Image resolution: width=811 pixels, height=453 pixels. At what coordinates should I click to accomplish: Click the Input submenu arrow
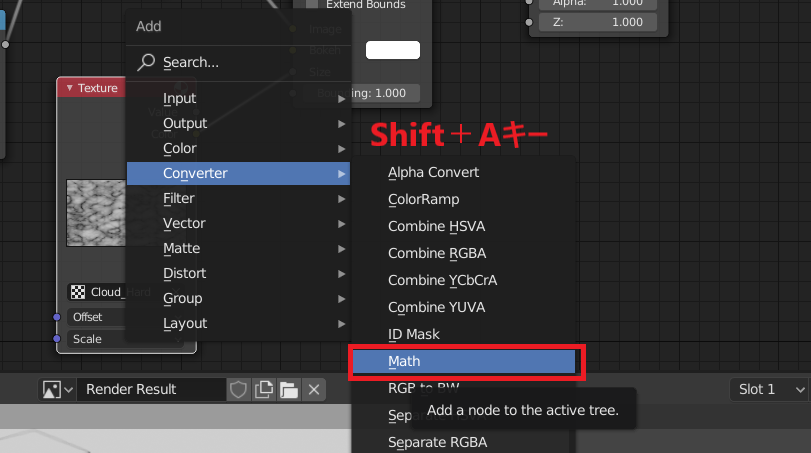(x=341, y=98)
